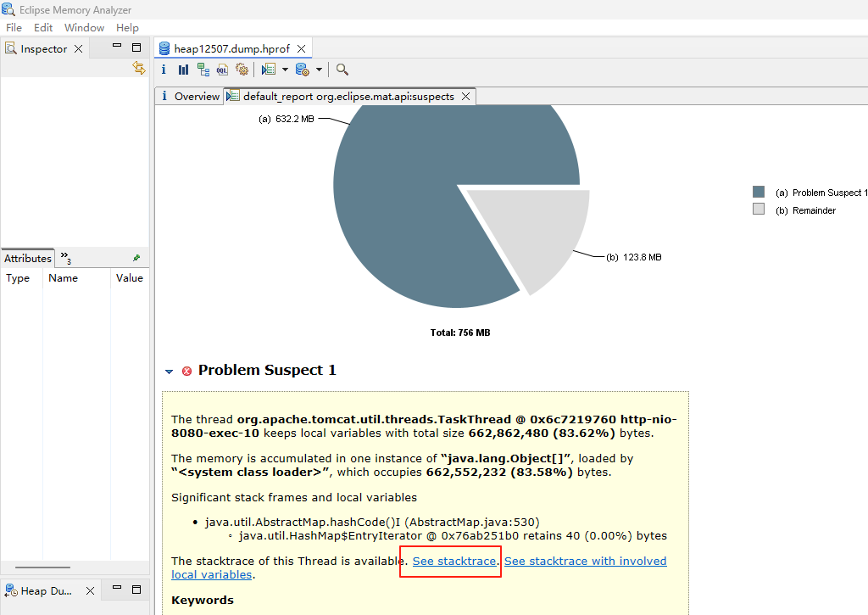
Task: Click the HashMap$EntryIterator local variable line
Action: 453,536
